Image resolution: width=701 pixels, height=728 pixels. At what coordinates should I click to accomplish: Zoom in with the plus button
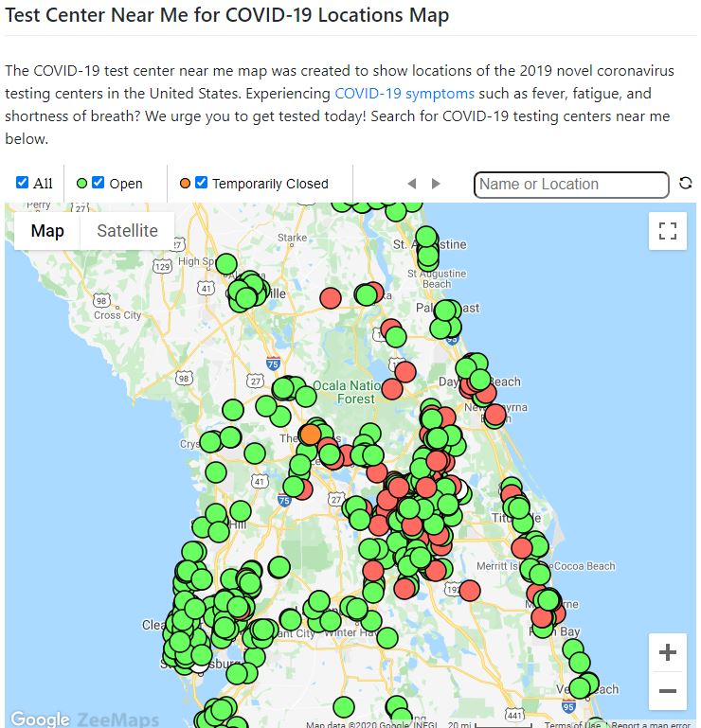point(667,652)
